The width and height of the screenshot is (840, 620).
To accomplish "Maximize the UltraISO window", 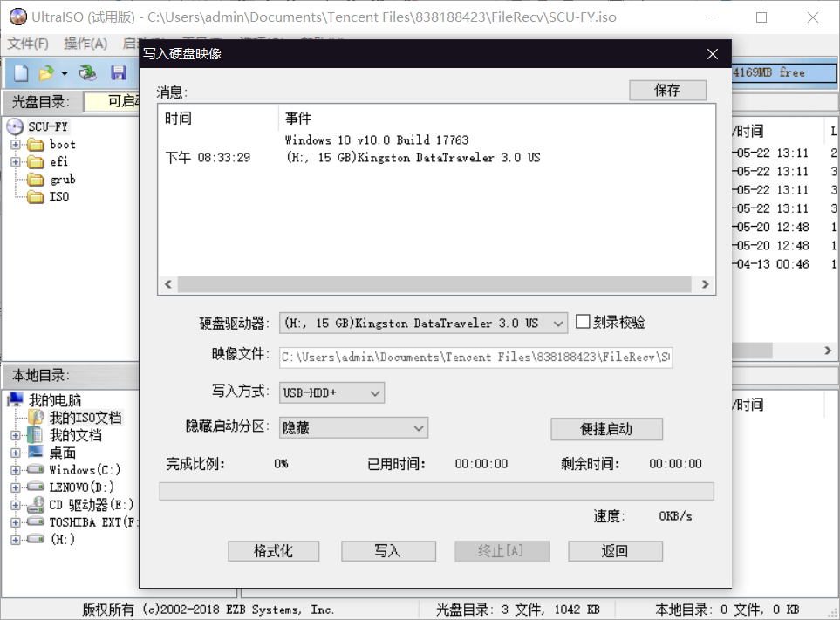I will pyautogui.click(x=761, y=17).
